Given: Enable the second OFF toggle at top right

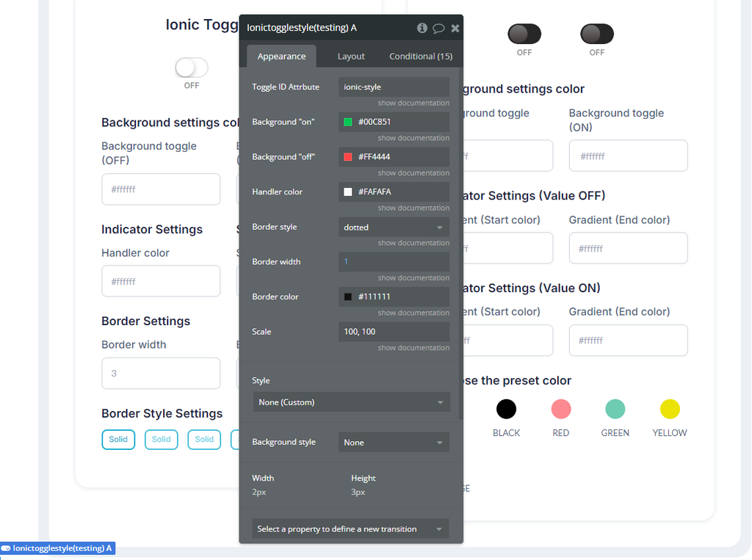Looking at the screenshot, I should coord(596,32).
